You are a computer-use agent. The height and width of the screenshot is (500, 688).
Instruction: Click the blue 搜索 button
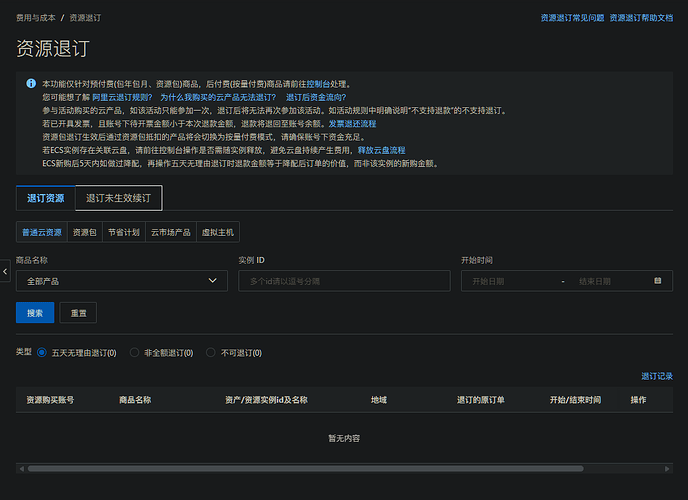(x=35, y=313)
